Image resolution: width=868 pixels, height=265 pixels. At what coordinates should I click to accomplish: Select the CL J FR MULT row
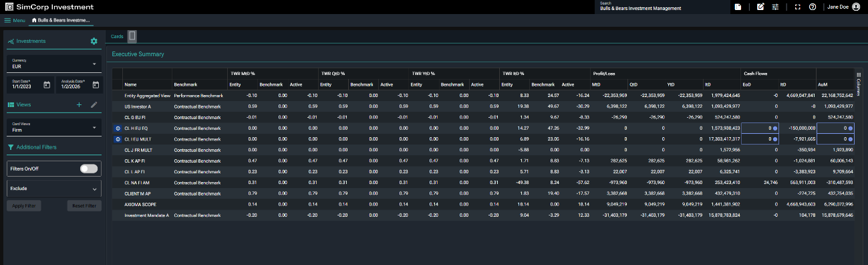point(483,149)
